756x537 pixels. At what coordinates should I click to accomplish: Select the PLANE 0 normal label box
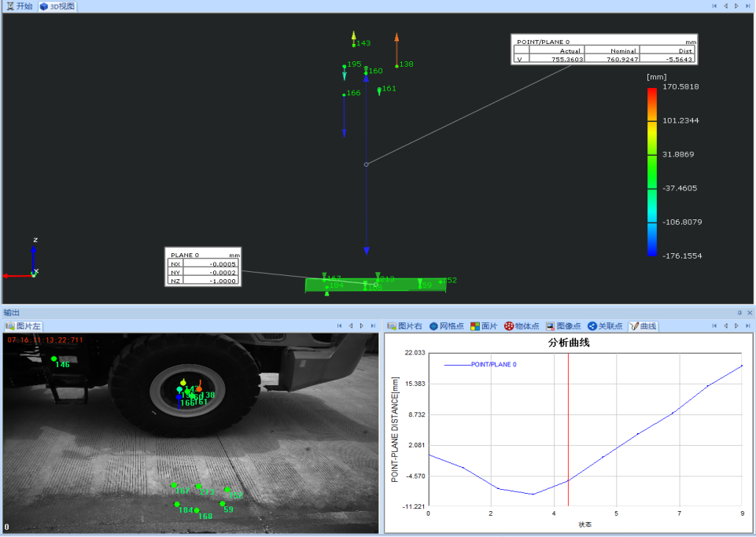[203, 267]
